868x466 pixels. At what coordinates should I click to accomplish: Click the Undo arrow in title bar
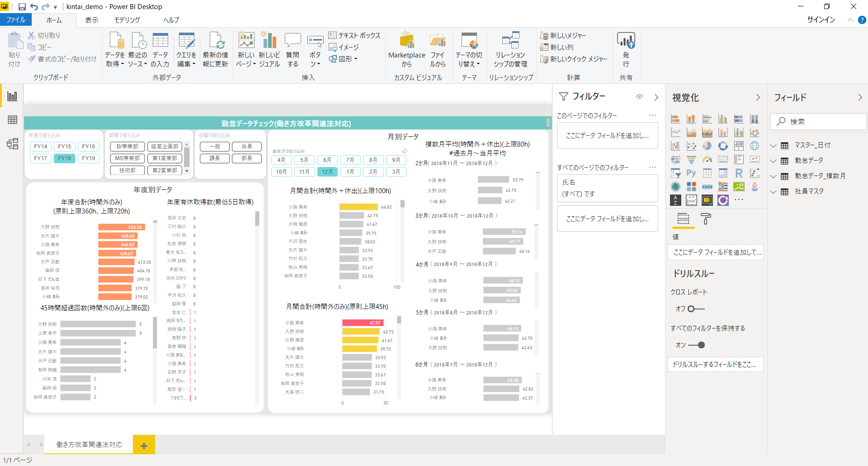tap(34, 7)
